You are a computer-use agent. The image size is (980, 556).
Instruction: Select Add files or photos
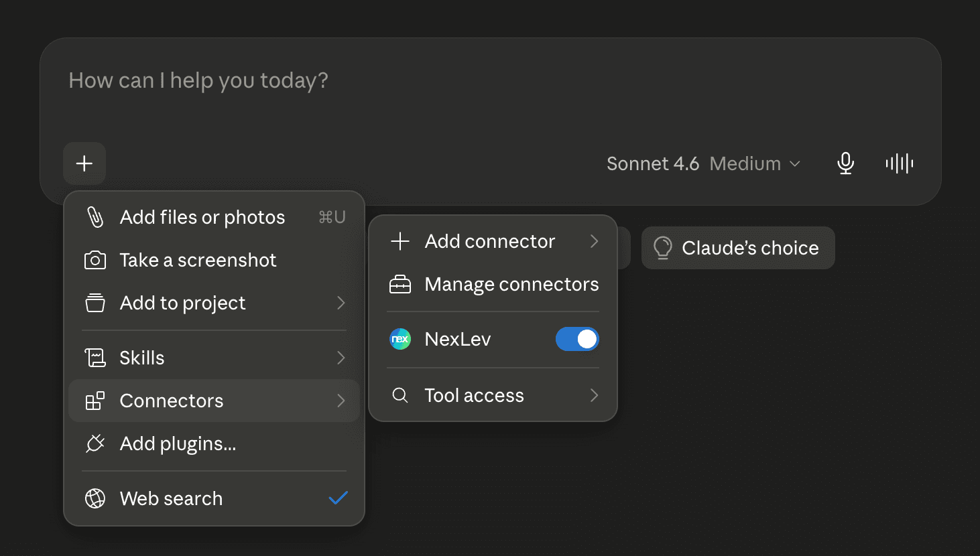[214, 217]
